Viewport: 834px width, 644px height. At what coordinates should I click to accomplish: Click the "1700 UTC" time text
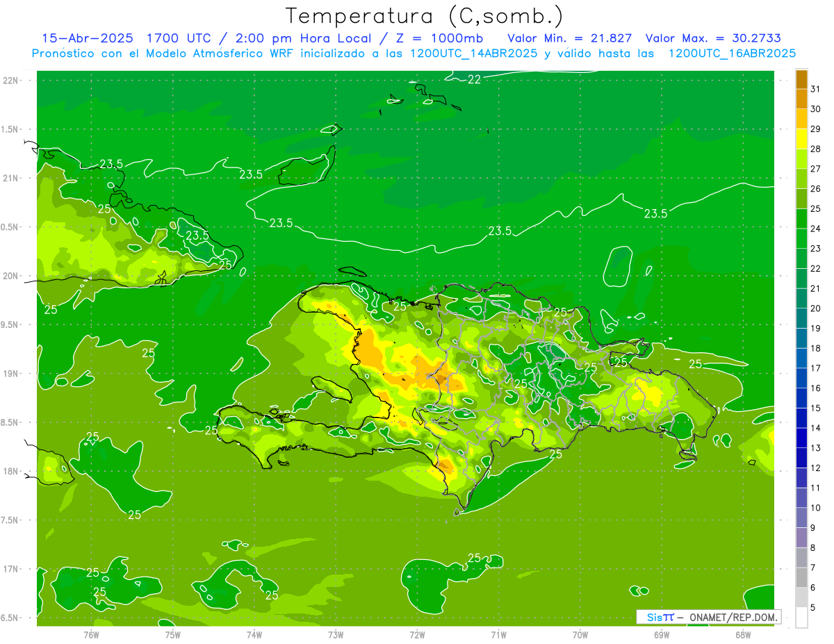[178, 38]
